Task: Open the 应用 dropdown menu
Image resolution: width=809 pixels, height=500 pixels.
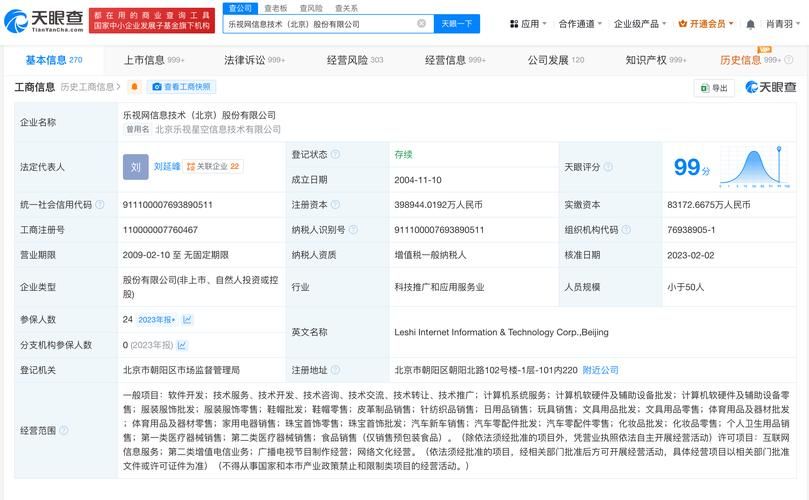Action: tap(528, 24)
